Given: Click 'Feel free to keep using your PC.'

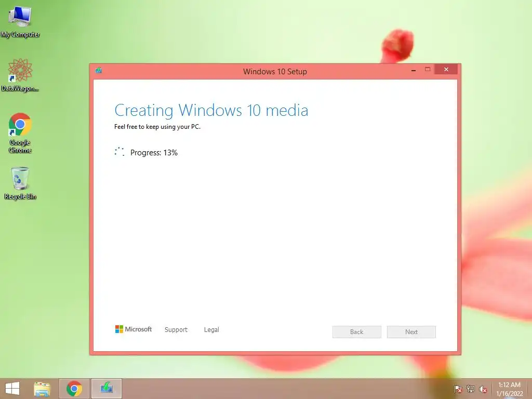Looking at the screenshot, I should (x=157, y=127).
